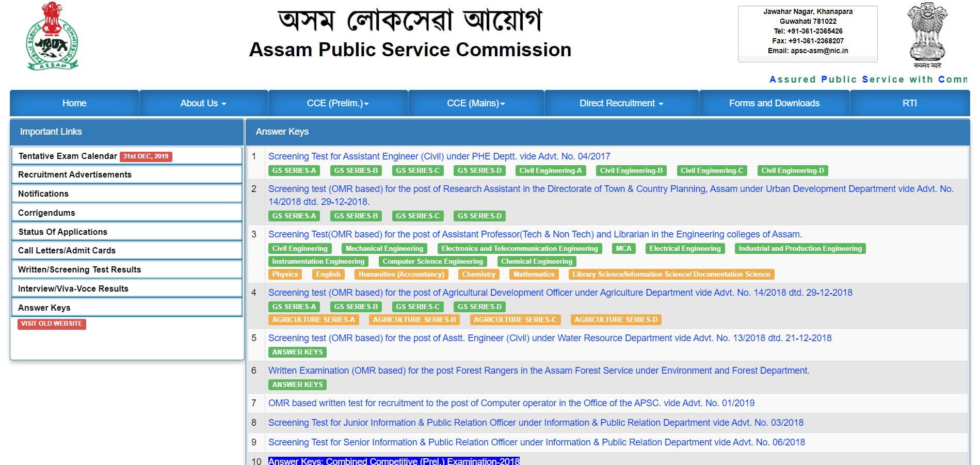Open Written/Screening Test Results link

[x=127, y=269]
